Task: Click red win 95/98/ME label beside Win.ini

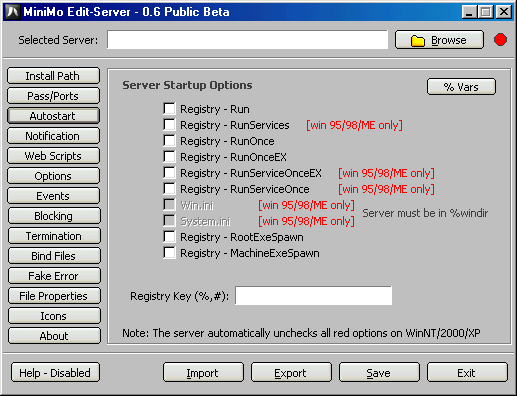Action: (306, 205)
